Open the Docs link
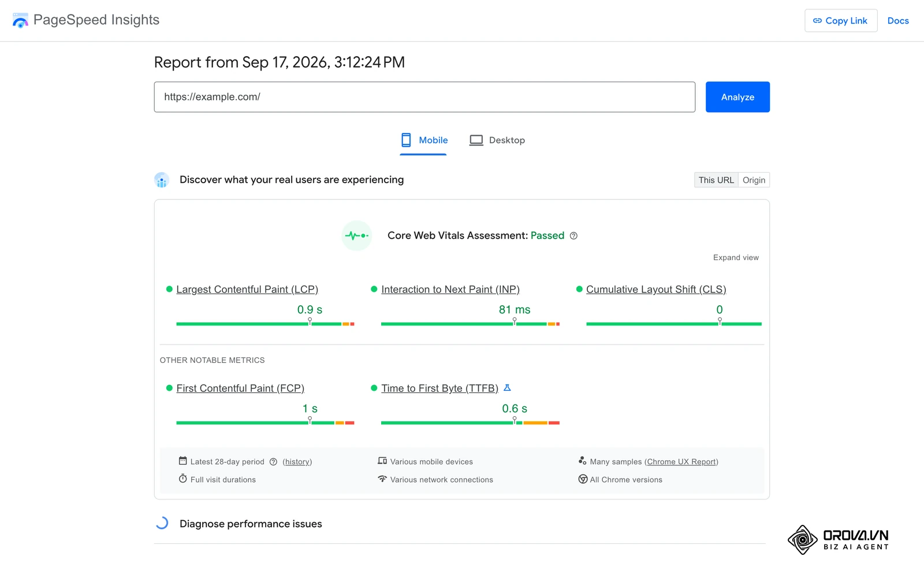924x578 pixels. click(x=898, y=21)
